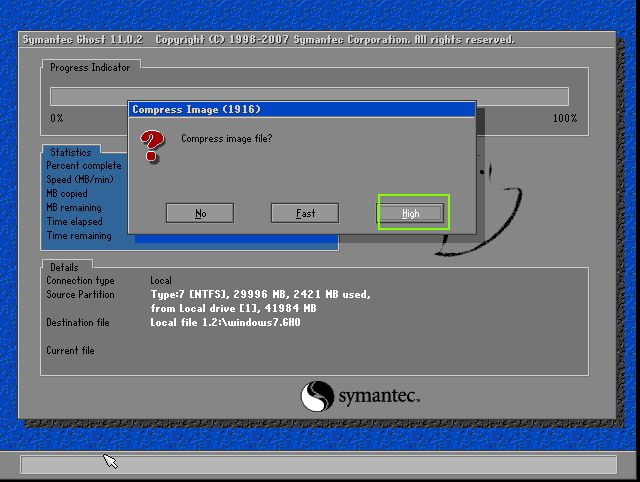Click the 'Destination file' label
640x482 pixels.
pyautogui.click(x=78, y=323)
